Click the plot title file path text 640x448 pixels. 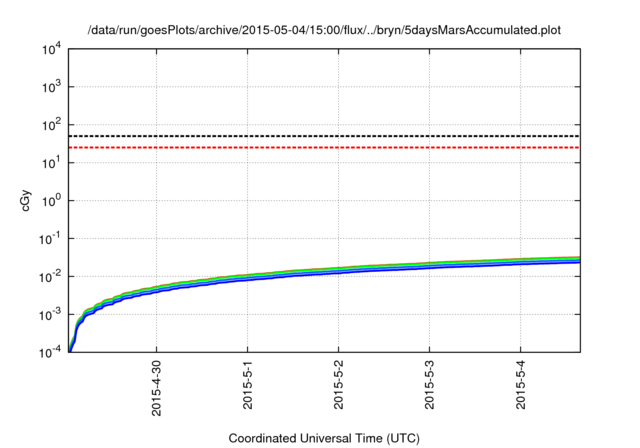324,30
